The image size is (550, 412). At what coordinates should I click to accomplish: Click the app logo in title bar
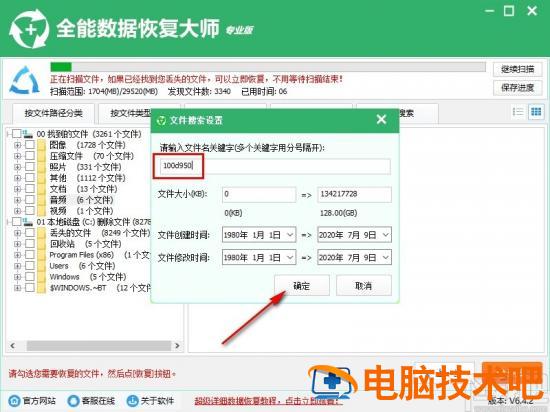[x=29, y=29]
